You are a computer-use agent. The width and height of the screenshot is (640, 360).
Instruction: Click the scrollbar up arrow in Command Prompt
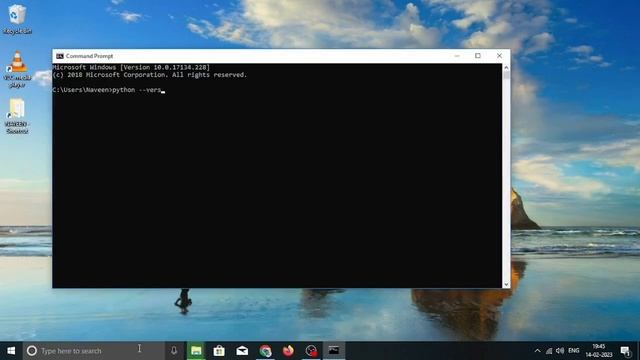[506, 67]
